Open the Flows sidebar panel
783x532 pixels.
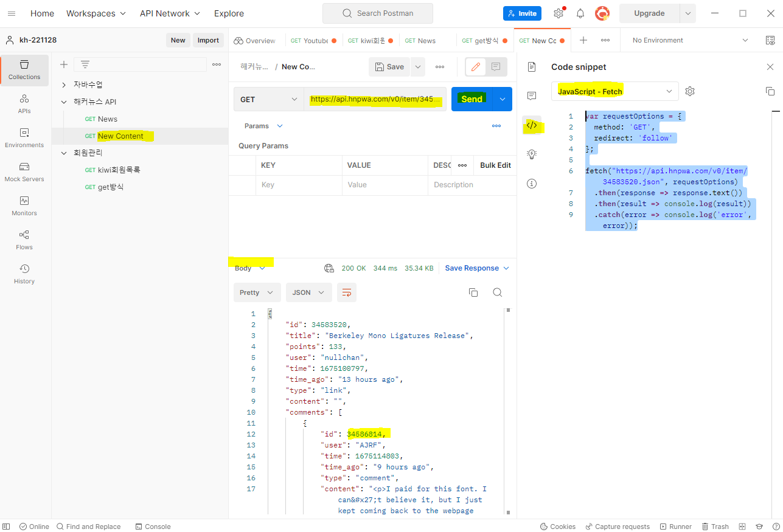(x=24, y=240)
